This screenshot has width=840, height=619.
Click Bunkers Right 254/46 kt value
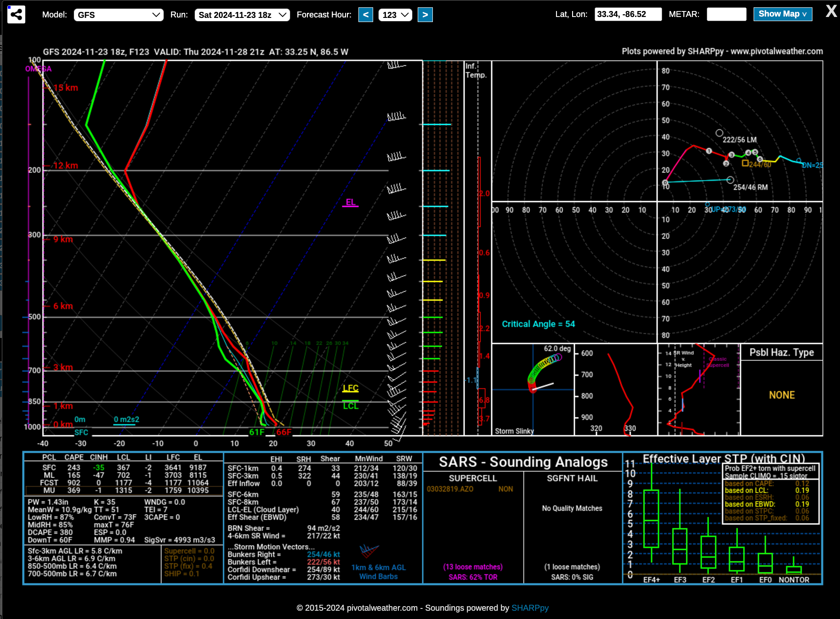click(324, 555)
